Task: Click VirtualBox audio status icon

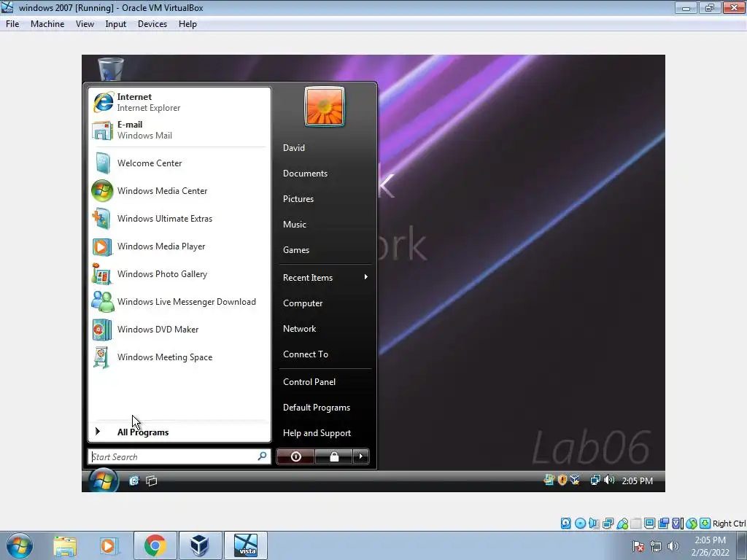Action: (594, 524)
